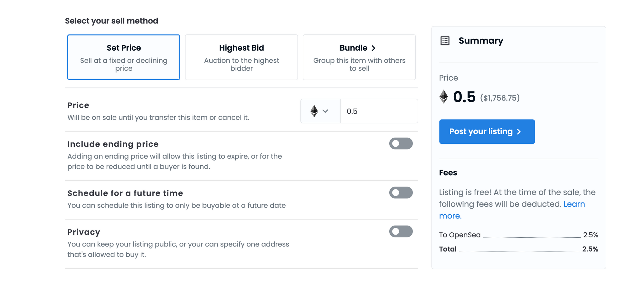Click the chevron next to Bundle

coord(374,48)
